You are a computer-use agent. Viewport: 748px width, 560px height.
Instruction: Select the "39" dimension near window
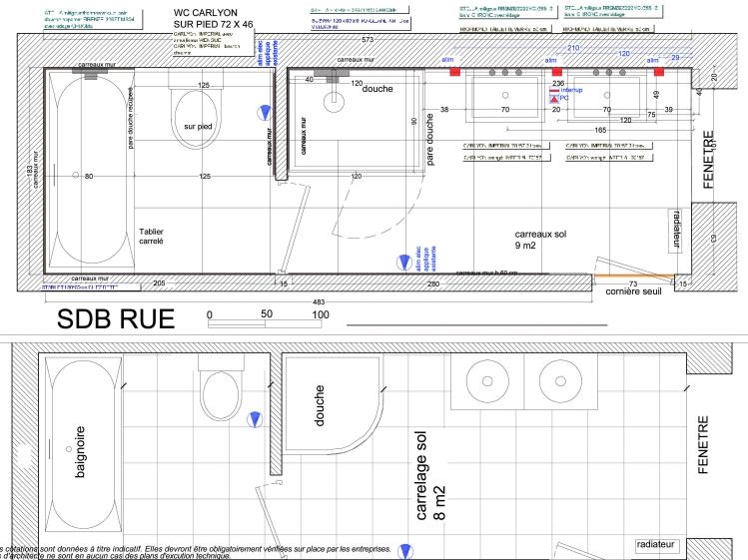click(x=668, y=109)
